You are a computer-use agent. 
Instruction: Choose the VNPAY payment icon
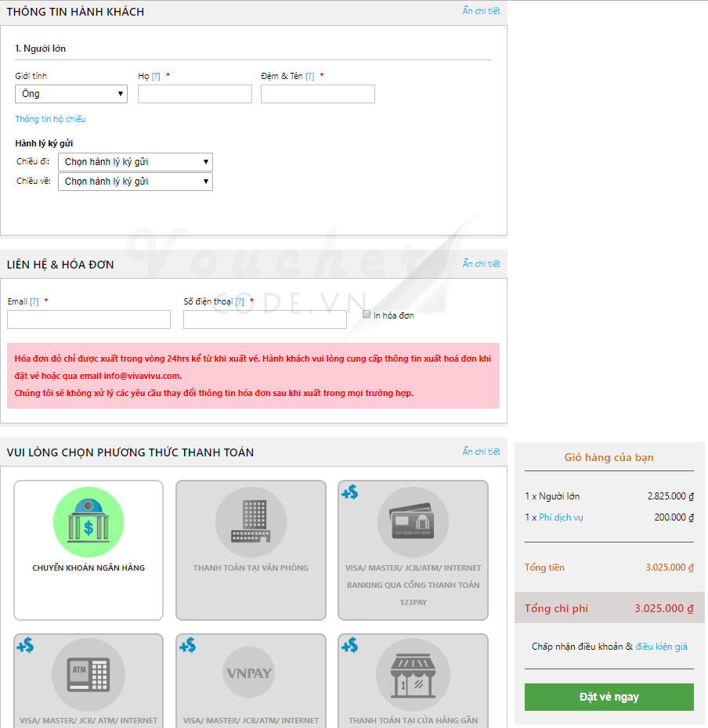[x=249, y=673]
